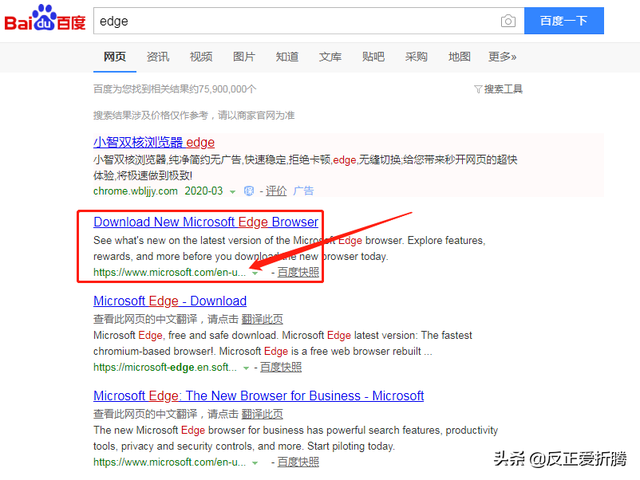Screen dimensions: 640x480
Task: Open Download New Microsoft Edge Browser link
Action: coord(206,222)
